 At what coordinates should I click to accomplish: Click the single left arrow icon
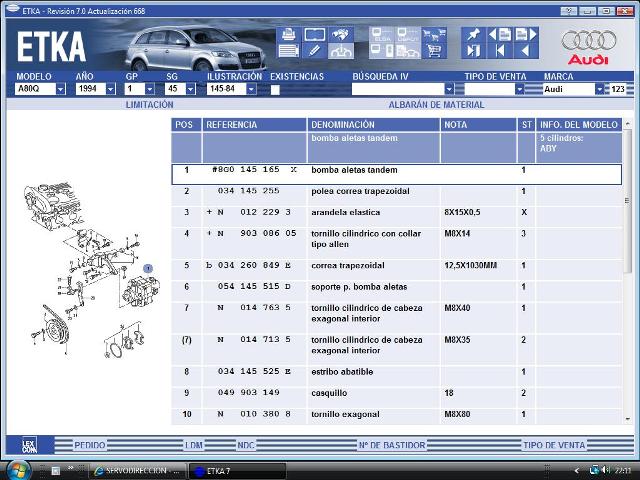click(x=526, y=51)
